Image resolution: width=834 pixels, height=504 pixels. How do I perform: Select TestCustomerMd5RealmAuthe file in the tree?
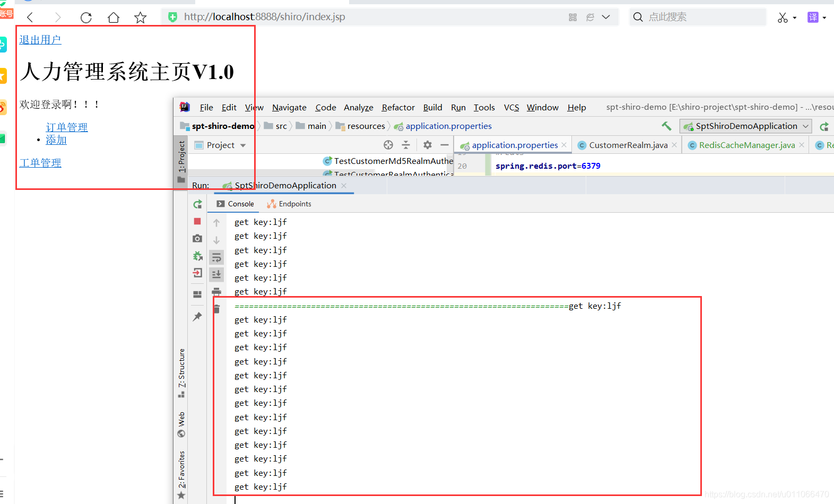(388, 161)
